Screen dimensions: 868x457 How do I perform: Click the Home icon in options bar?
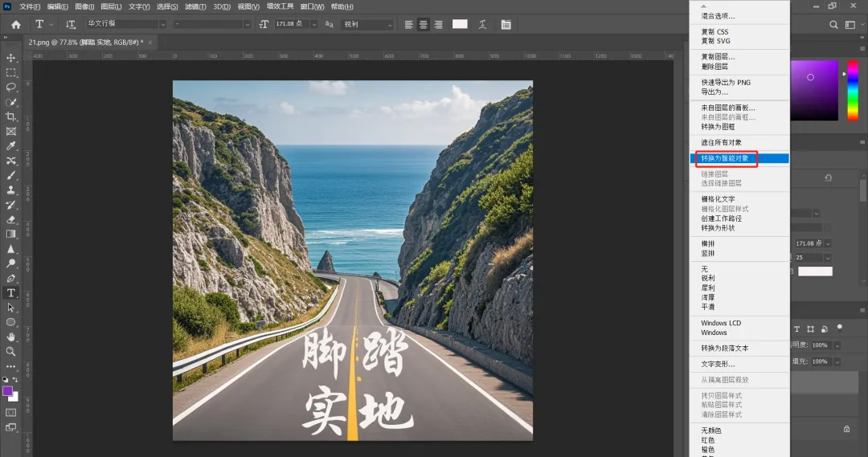(x=16, y=24)
